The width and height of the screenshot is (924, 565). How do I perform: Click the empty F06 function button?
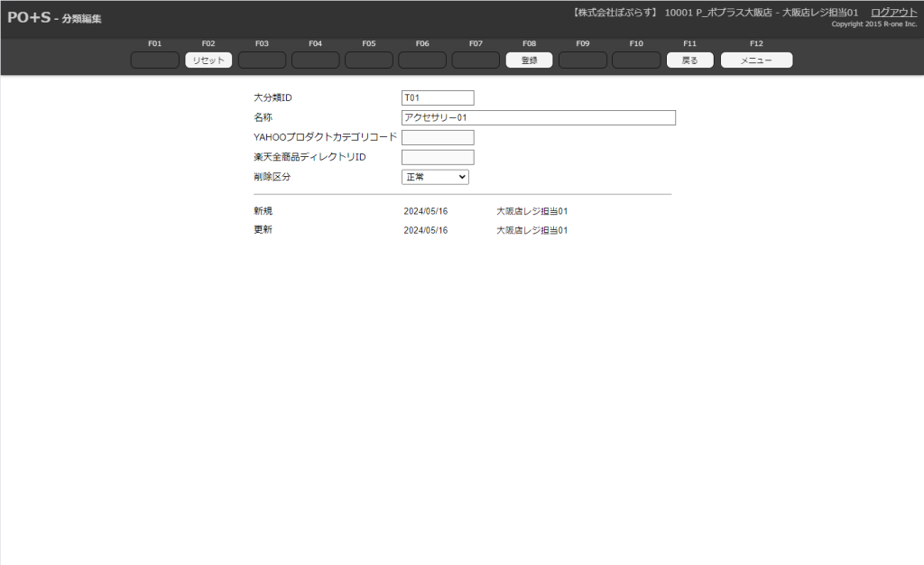pos(422,60)
